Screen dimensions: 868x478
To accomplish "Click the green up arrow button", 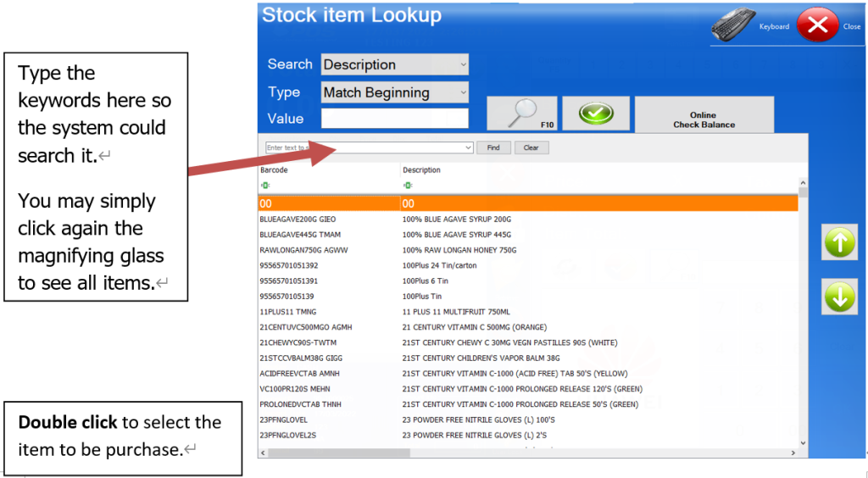I will (x=839, y=243).
